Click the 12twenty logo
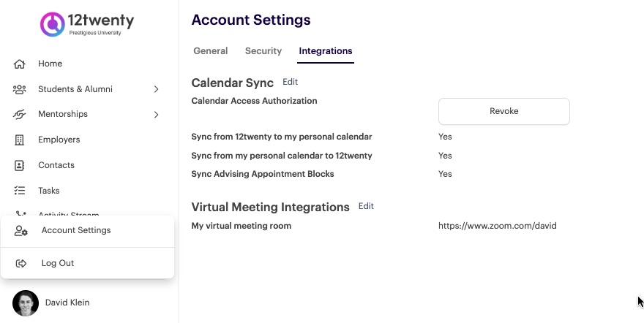644x323 pixels. tap(87, 23)
